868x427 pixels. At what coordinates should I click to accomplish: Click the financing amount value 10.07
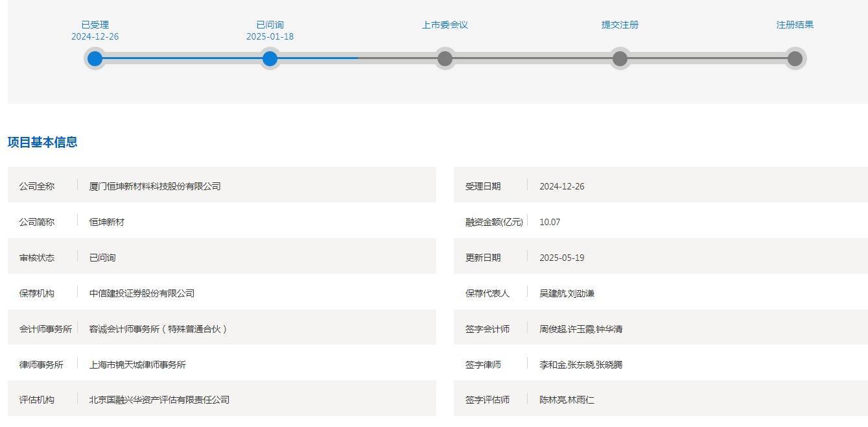[x=550, y=222]
